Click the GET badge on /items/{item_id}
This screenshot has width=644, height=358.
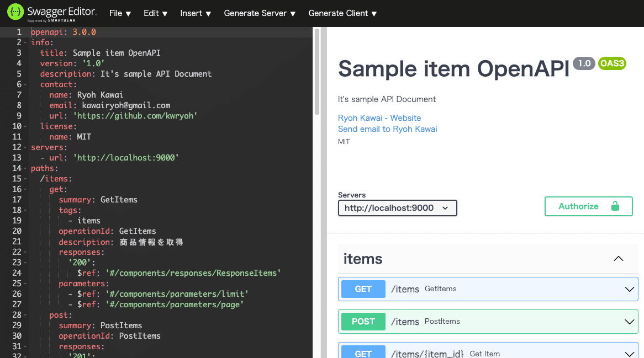click(363, 353)
